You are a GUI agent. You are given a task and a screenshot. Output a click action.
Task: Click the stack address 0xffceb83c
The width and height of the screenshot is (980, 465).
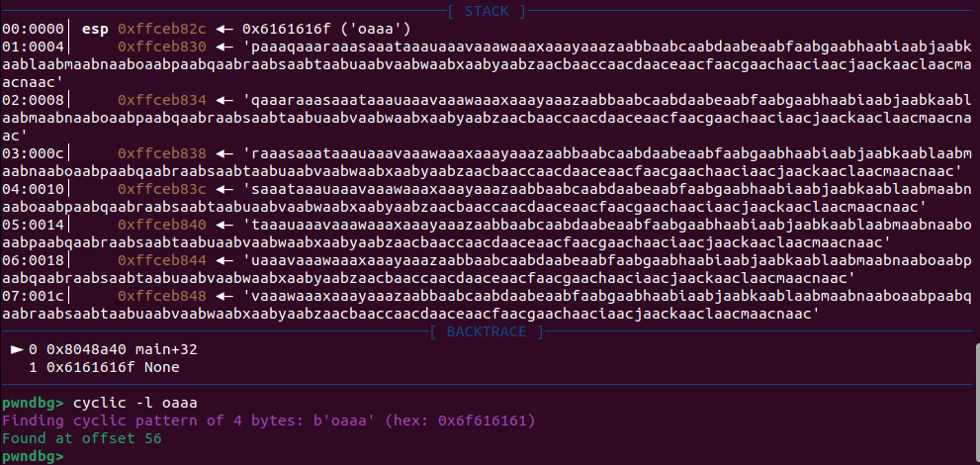point(161,189)
